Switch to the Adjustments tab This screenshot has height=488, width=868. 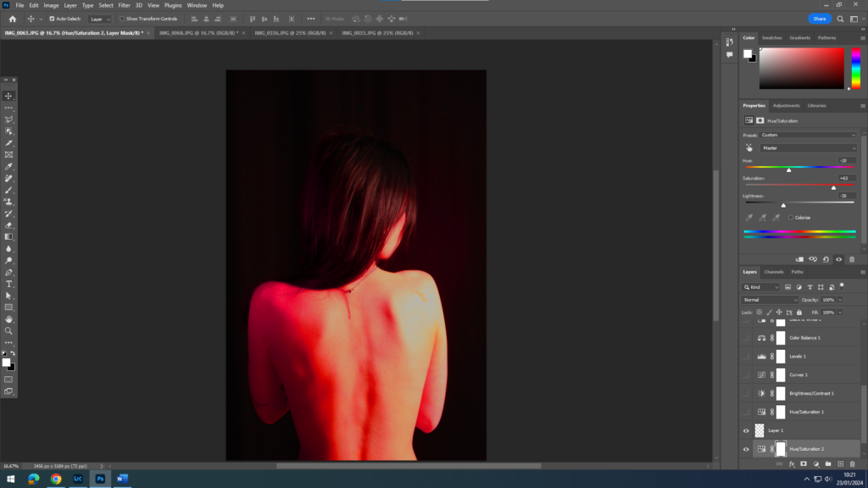pos(786,106)
